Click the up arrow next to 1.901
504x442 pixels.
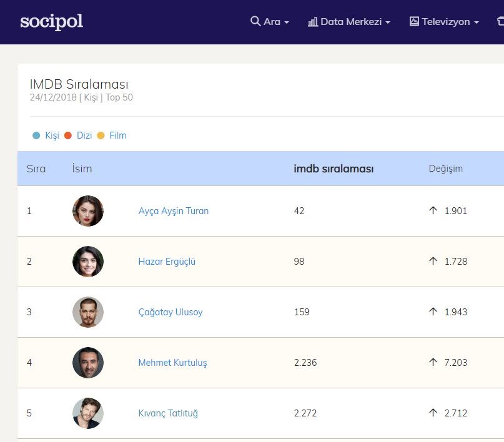click(433, 211)
